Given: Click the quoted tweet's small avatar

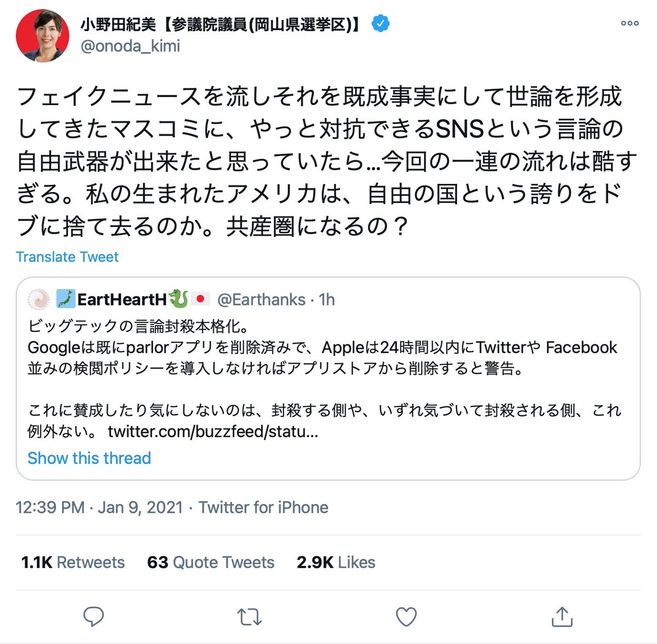Looking at the screenshot, I should [38, 299].
